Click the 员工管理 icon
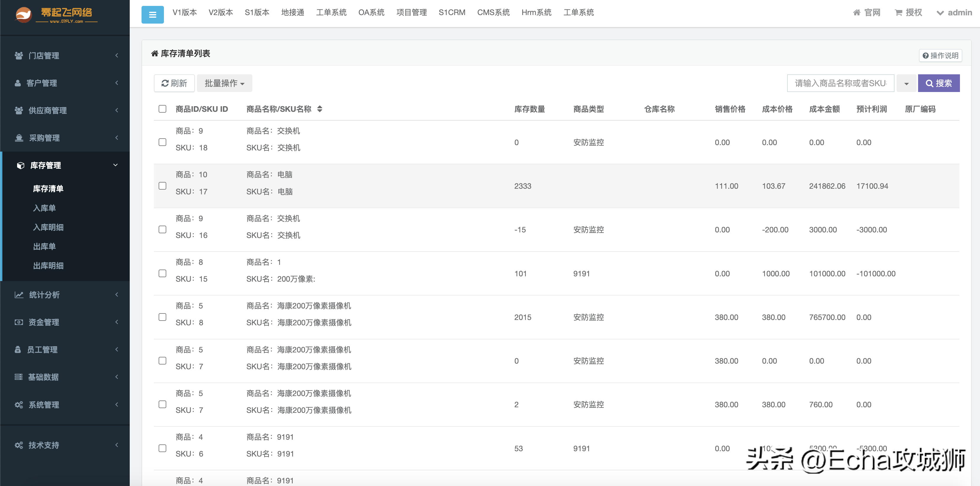 17,349
